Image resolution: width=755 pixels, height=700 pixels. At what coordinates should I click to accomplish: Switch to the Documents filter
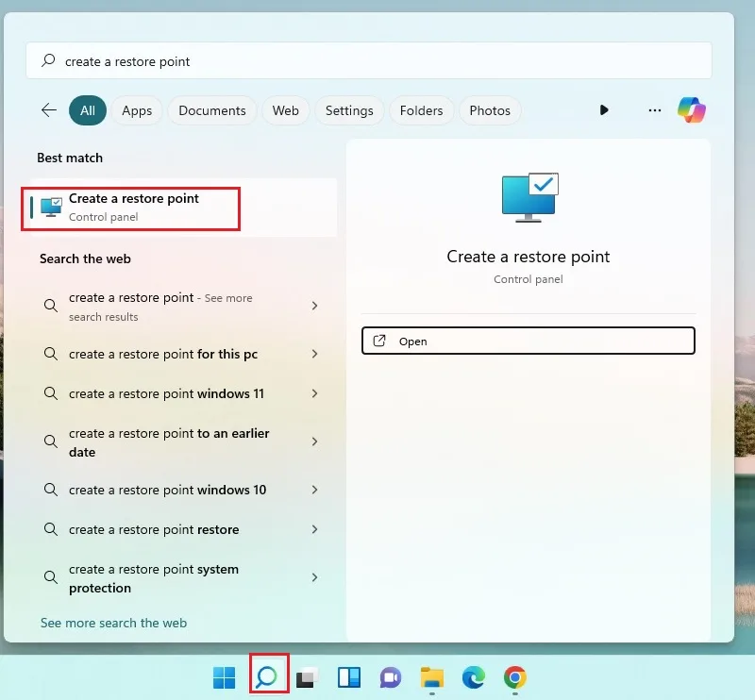[x=212, y=110]
